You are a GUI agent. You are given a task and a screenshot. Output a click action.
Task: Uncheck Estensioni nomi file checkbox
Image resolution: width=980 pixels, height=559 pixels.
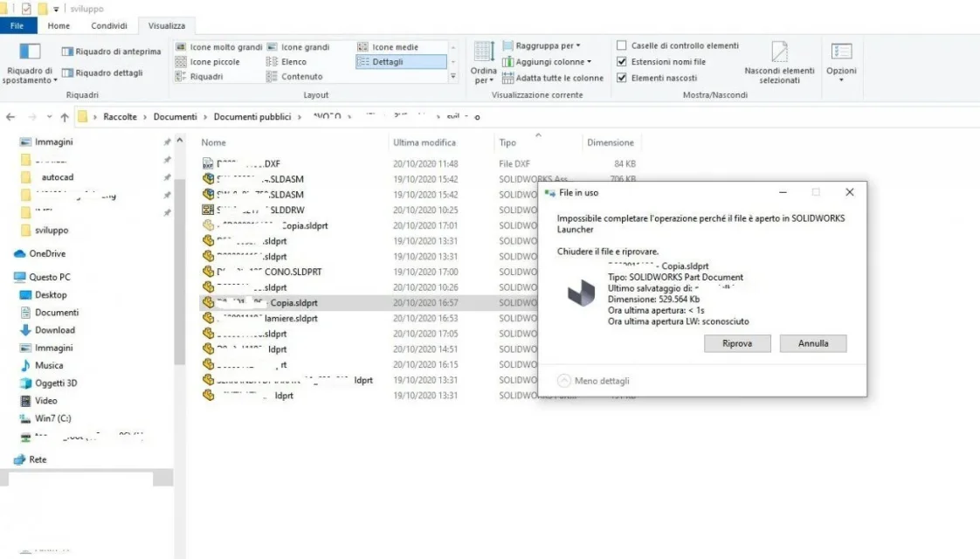click(621, 62)
